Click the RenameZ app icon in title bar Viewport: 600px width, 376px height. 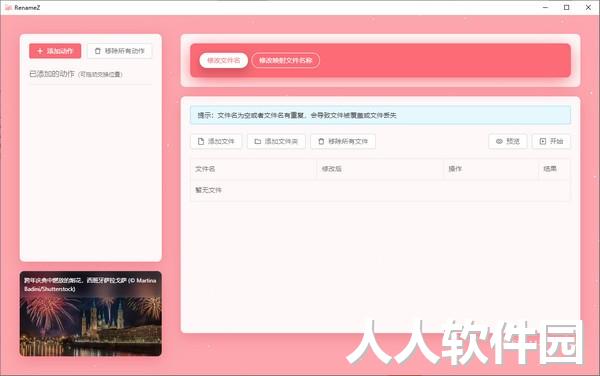pos(8,7)
